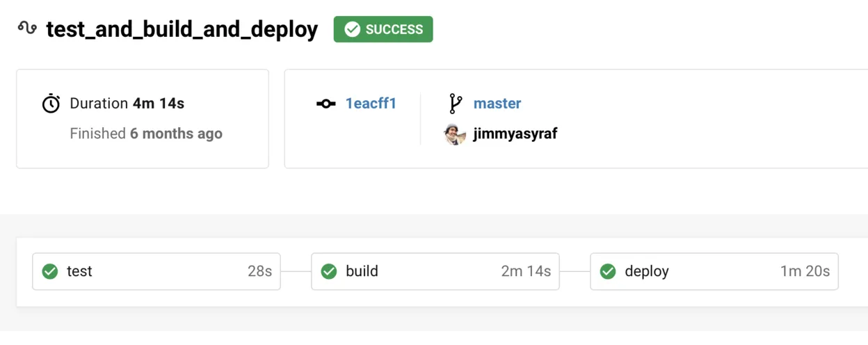This screenshot has height=345, width=868.
Task: Open the master branch link
Action: click(x=497, y=104)
